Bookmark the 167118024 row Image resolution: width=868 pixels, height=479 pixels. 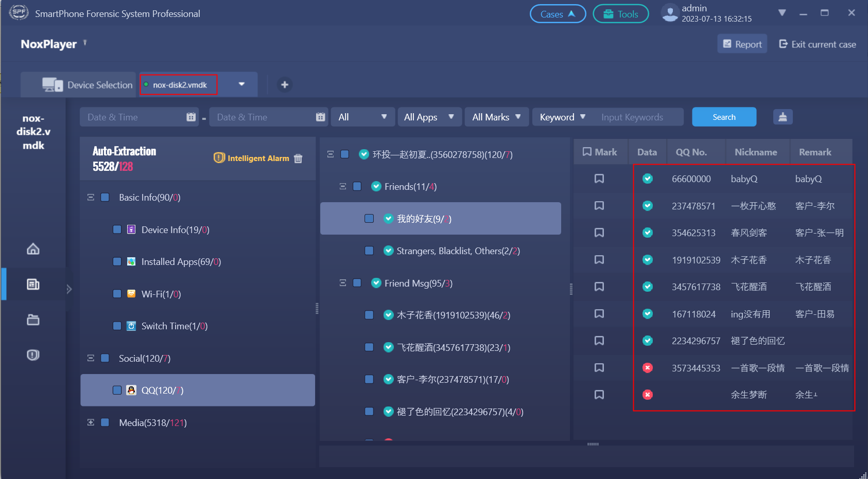[x=599, y=314]
